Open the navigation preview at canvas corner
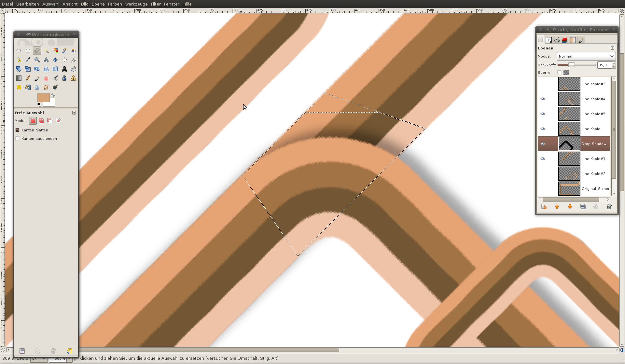This screenshot has height=364, width=625. pyautogui.click(x=622, y=350)
